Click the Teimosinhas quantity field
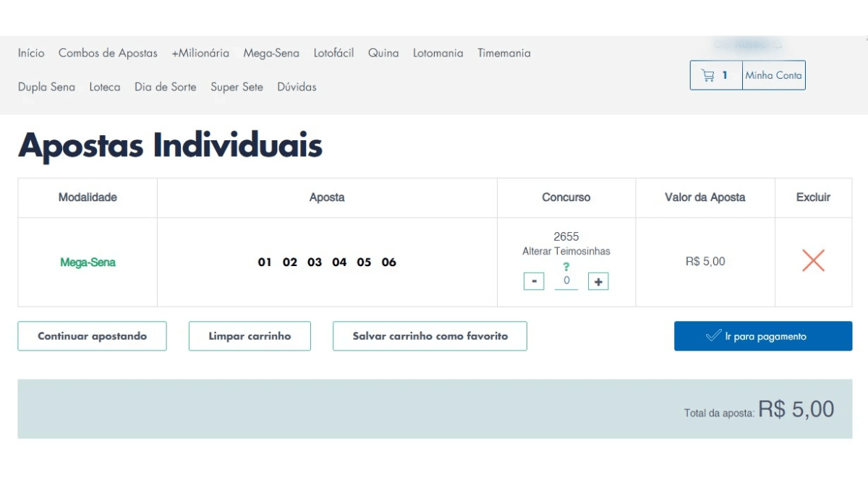 [x=566, y=281]
